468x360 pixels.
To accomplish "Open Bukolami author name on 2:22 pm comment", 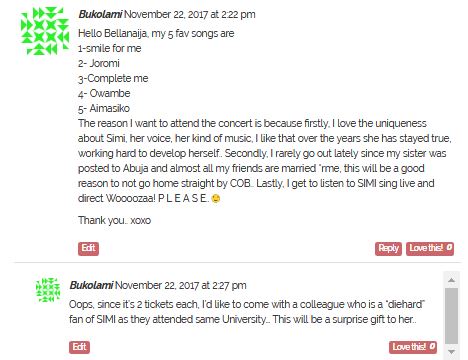I will pos(100,15).
